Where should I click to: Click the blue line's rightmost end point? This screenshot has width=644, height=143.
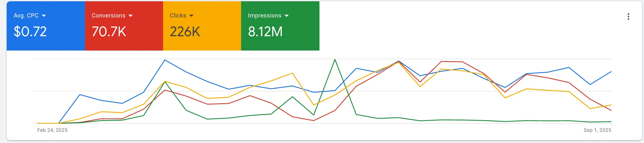click(x=611, y=72)
